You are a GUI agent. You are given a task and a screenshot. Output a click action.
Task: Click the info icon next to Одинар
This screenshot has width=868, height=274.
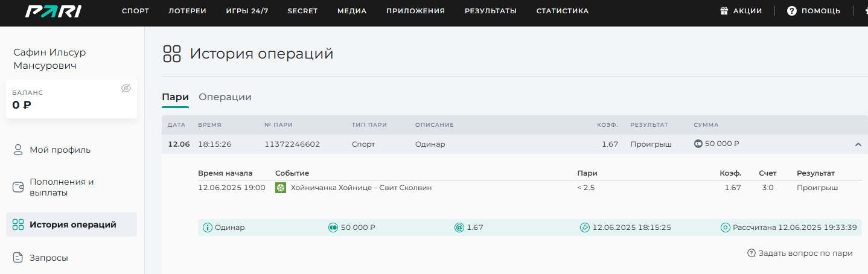208,228
